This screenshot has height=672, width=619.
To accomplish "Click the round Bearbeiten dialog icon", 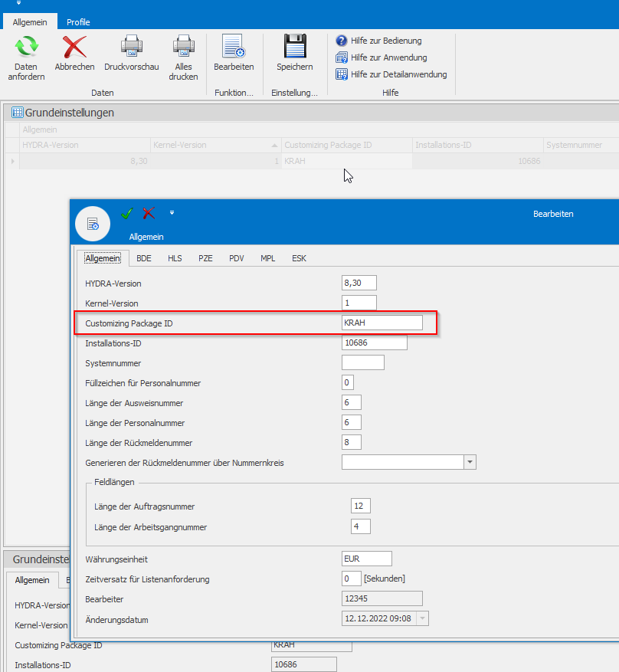I will 93,224.
